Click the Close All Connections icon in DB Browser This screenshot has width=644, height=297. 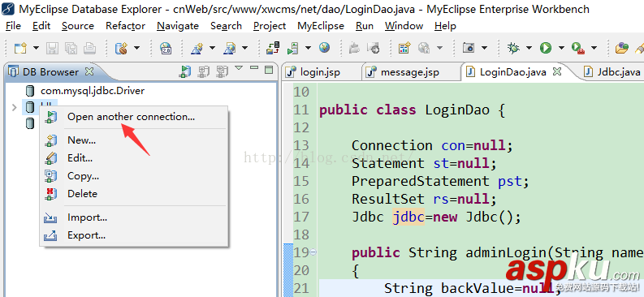click(x=222, y=71)
